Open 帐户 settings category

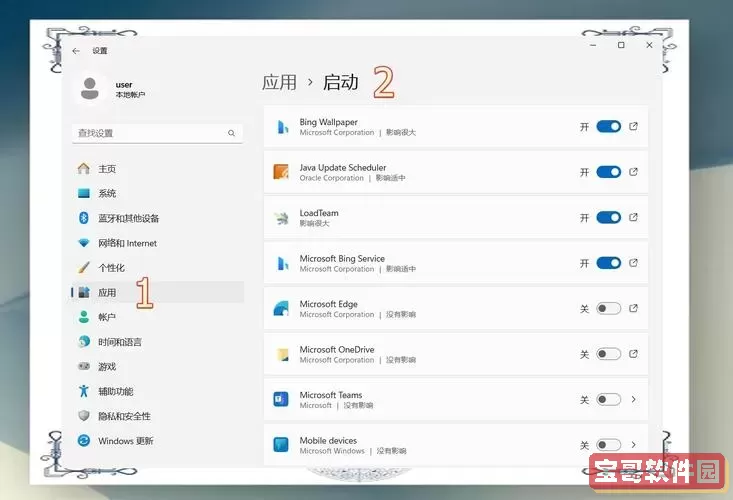tap(158, 317)
